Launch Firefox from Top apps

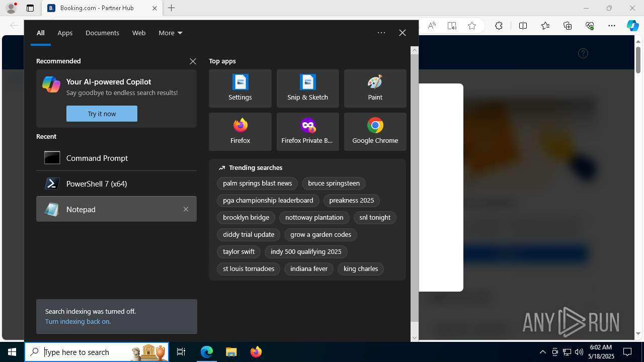click(x=240, y=132)
